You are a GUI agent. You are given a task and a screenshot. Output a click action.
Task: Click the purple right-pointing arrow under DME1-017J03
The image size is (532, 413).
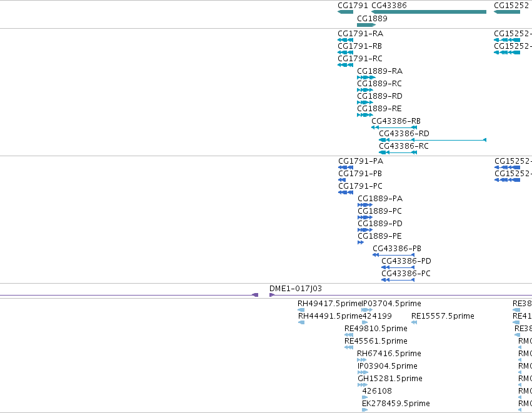click(x=272, y=295)
